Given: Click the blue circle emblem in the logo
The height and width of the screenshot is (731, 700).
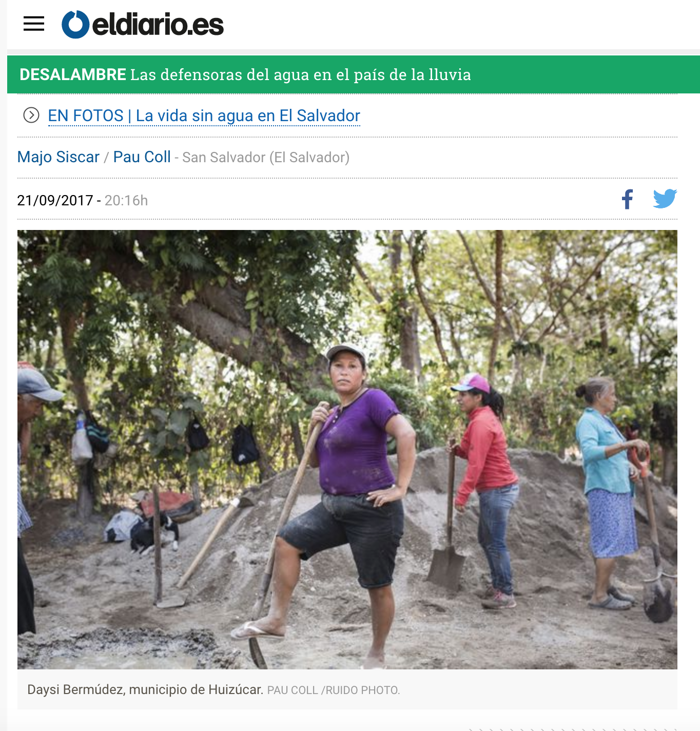Looking at the screenshot, I should click(x=75, y=25).
